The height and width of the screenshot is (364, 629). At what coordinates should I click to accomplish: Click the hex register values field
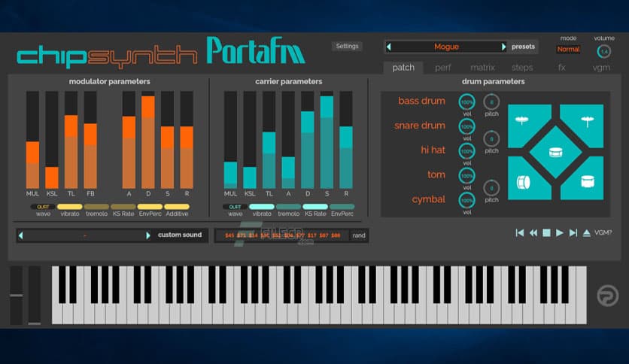[x=282, y=235]
